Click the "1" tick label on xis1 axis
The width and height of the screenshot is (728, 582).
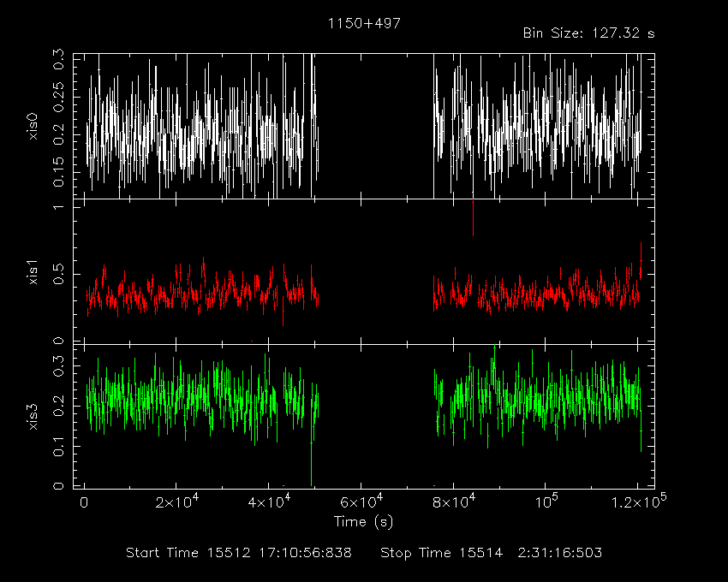point(58,206)
